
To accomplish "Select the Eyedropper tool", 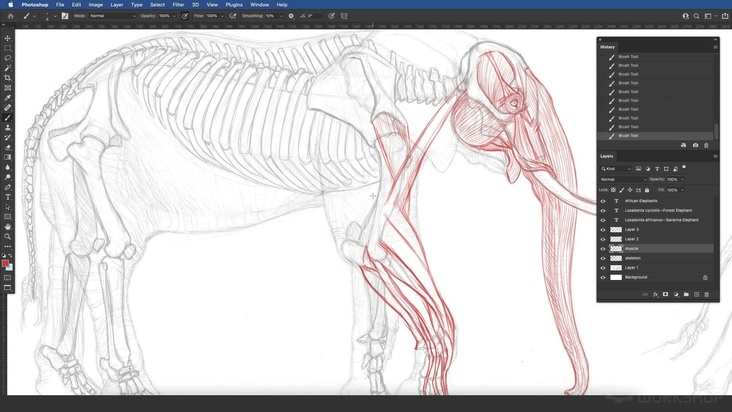I will 7,98.
